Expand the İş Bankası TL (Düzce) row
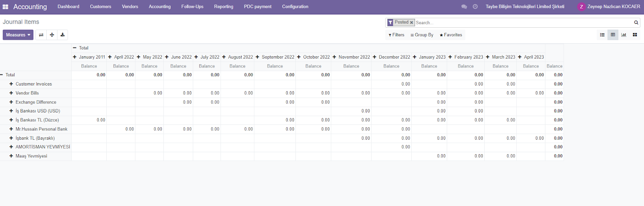Viewport: 644px width, 206px height. tap(11, 120)
